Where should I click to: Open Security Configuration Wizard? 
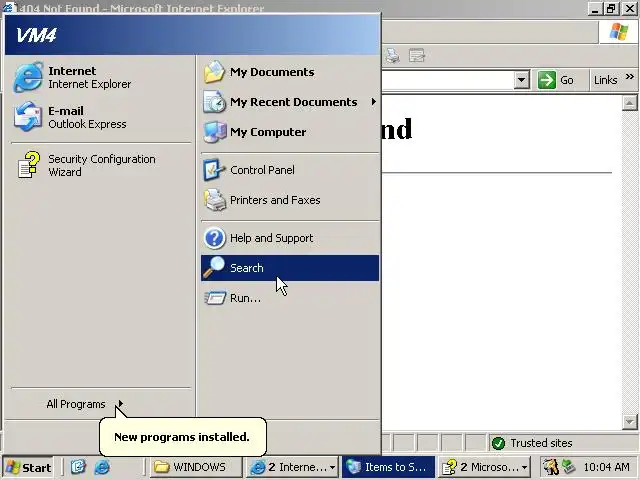(101, 165)
